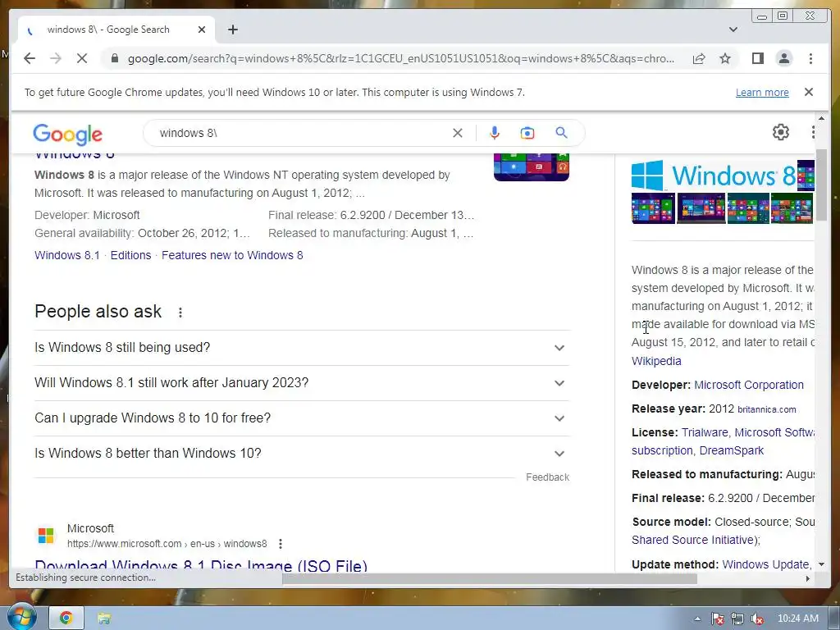This screenshot has width=840, height=630.
Task: Open the Windows 8 logo image in knowledge panel
Action: 713,176
